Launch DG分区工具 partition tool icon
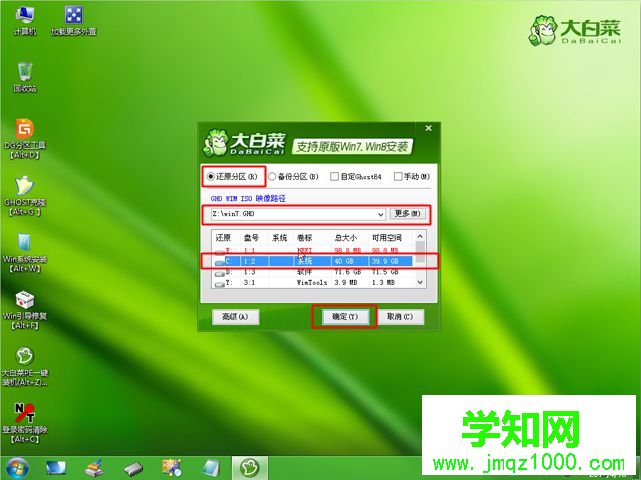Viewport: 641px width, 480px height. pyautogui.click(x=25, y=139)
